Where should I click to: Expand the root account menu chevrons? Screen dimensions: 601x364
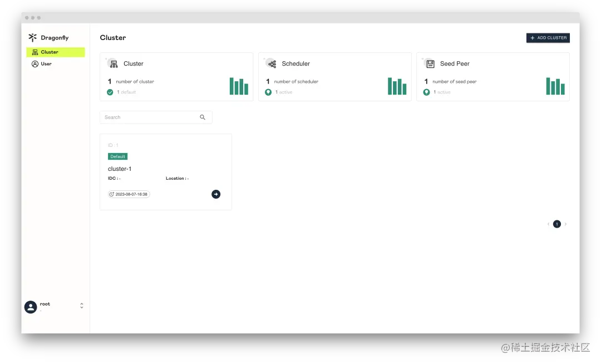[x=82, y=306]
